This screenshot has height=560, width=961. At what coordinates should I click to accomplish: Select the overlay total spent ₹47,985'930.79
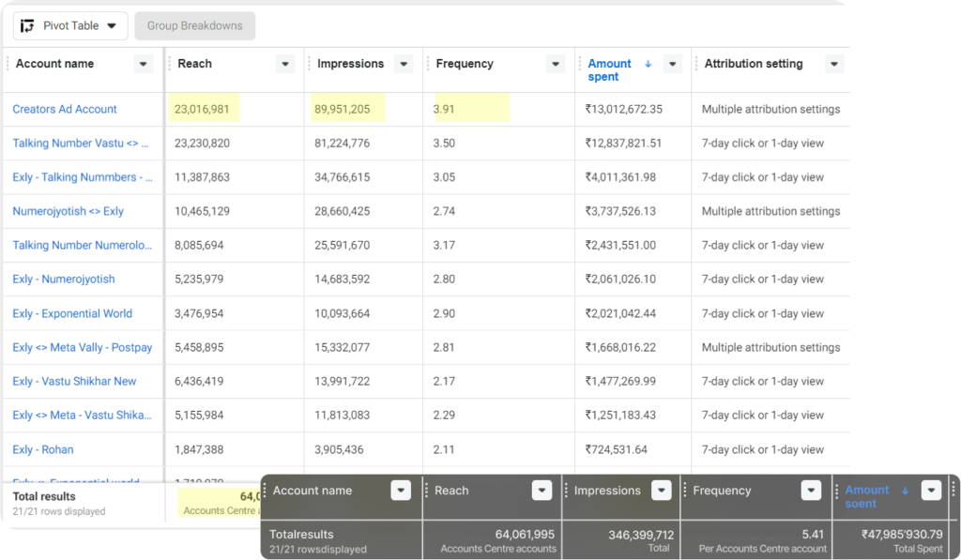[x=902, y=535]
